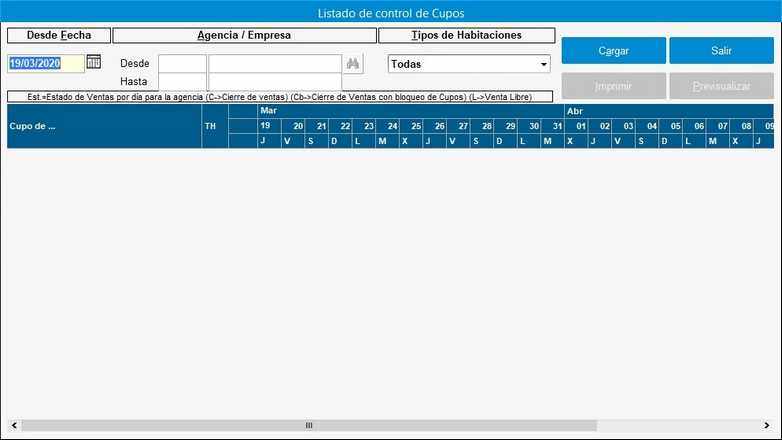This screenshot has height=440, width=782.
Task: Click the horizontal scrollbar thumb
Action: (309, 425)
